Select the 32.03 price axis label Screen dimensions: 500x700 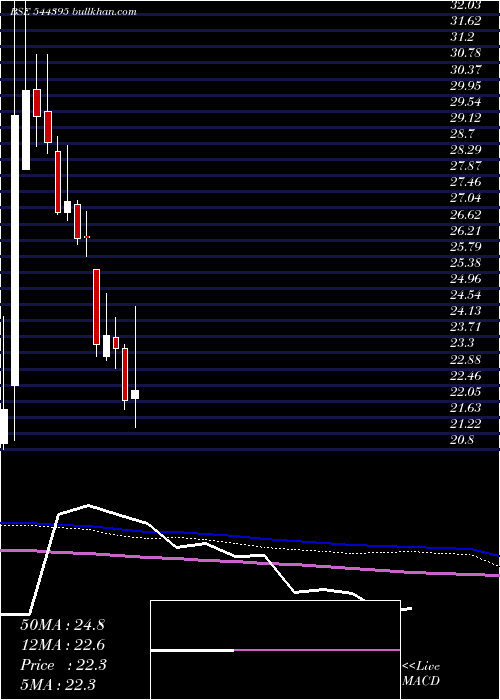coord(467,4)
